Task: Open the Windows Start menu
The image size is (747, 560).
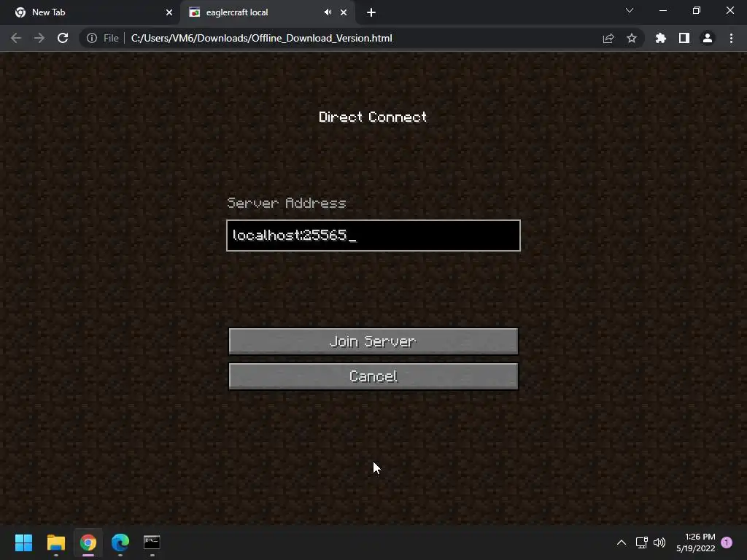Action: point(23,542)
